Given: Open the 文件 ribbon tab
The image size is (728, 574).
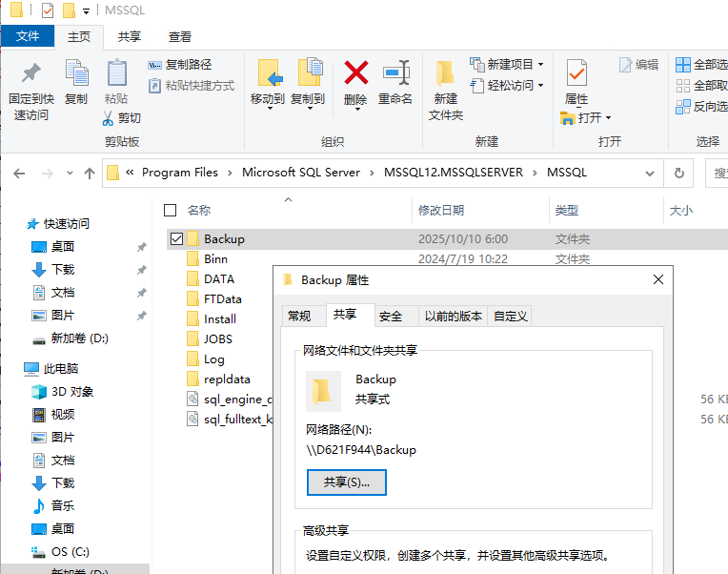Looking at the screenshot, I should (x=28, y=36).
